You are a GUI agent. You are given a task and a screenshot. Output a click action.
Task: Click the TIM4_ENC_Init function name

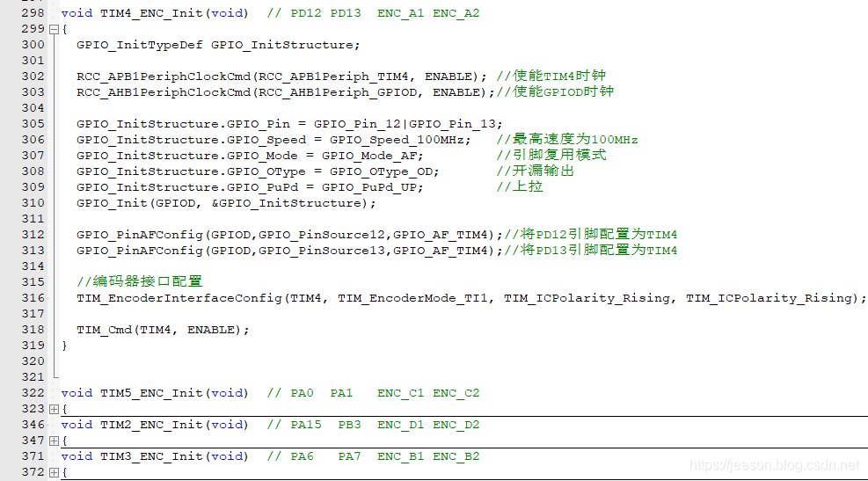[151, 13]
